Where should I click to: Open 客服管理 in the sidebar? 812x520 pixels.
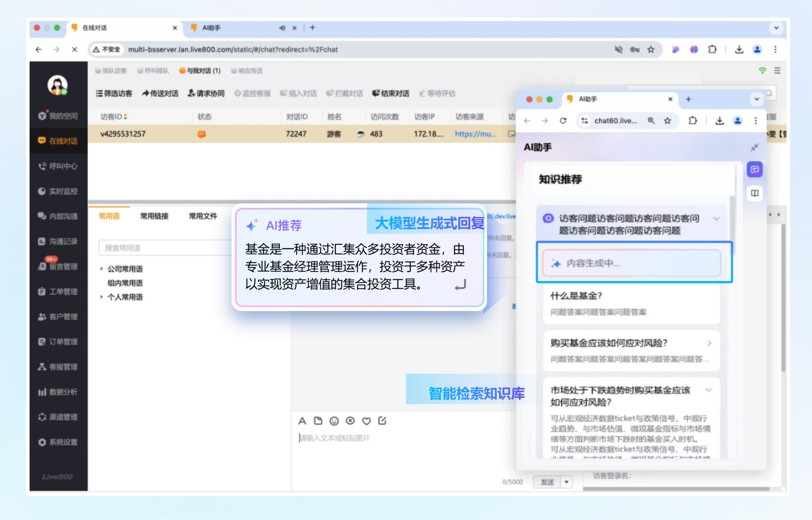[x=58, y=367]
